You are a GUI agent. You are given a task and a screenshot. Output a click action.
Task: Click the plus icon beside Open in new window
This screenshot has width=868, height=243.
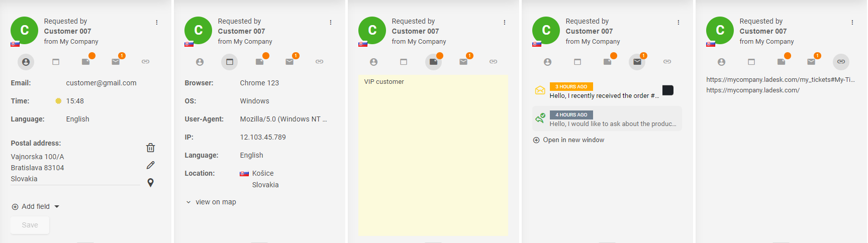pos(536,140)
